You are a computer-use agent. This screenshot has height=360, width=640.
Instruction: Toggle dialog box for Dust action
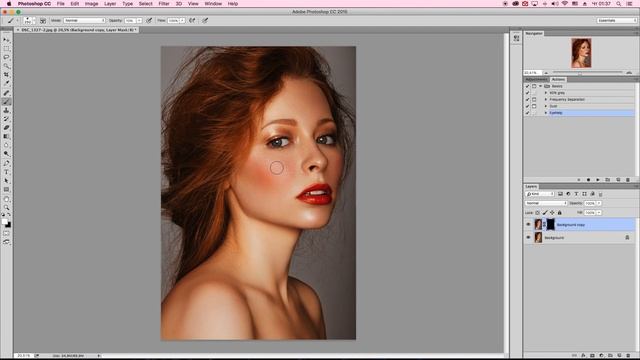[x=534, y=106]
